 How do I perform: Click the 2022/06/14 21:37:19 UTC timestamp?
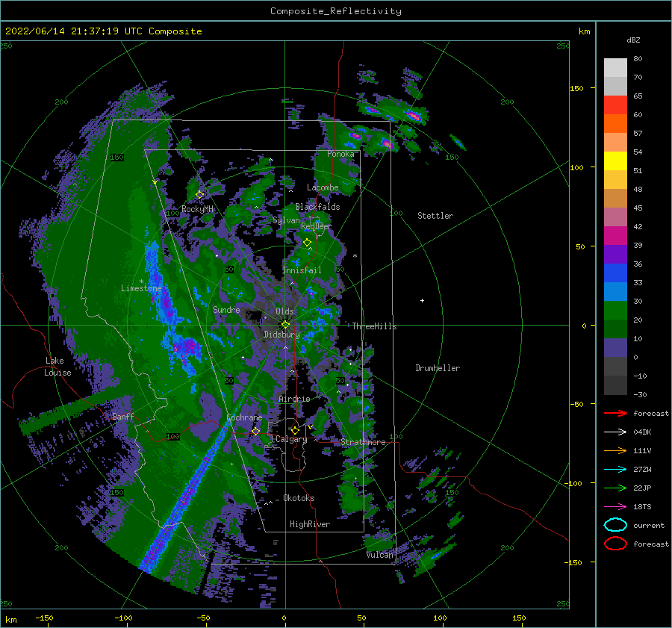74,31
